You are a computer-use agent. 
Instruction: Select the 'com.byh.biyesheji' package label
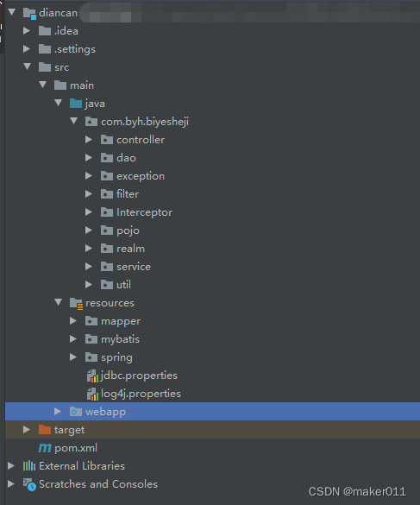pos(145,122)
